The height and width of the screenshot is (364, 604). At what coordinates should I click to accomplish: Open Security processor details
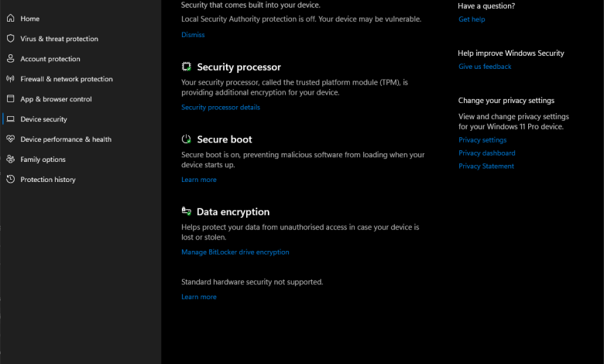pyautogui.click(x=221, y=108)
